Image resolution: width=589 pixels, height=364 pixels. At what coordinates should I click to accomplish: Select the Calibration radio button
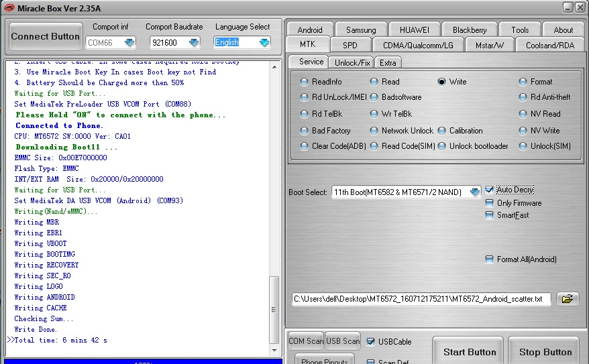pos(441,131)
